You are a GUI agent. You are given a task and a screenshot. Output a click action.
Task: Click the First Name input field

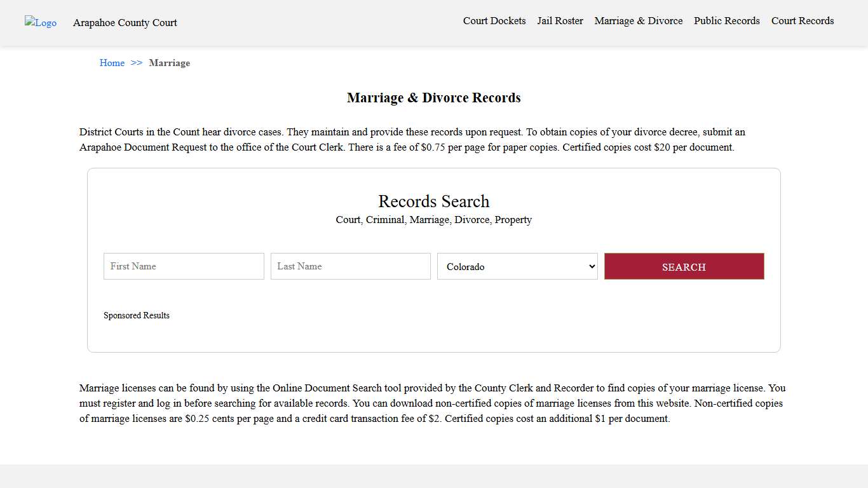point(183,266)
